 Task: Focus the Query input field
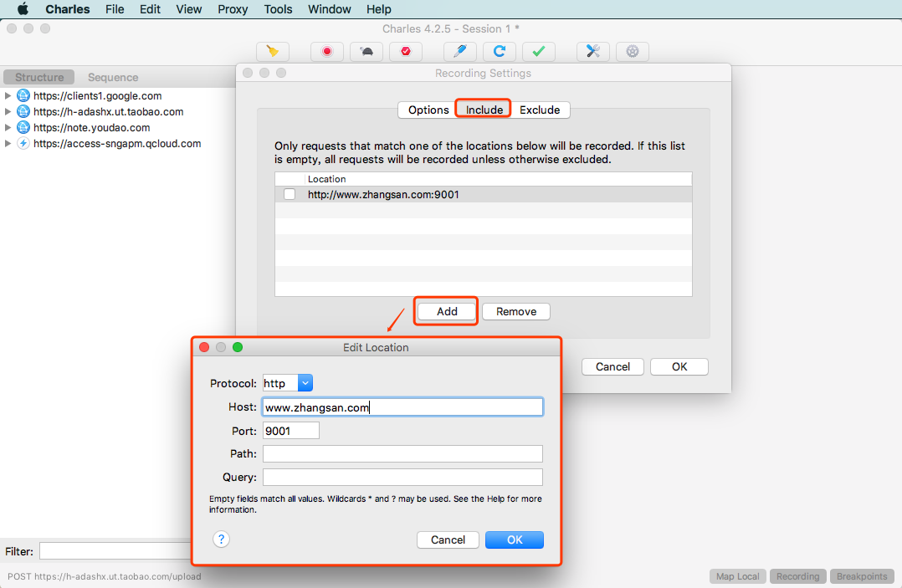click(402, 477)
